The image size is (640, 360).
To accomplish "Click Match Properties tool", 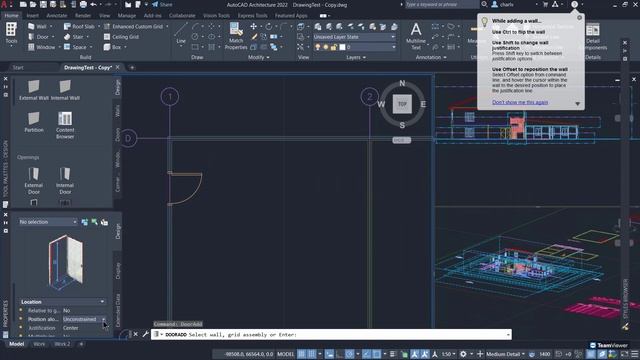I will tap(236, 36).
